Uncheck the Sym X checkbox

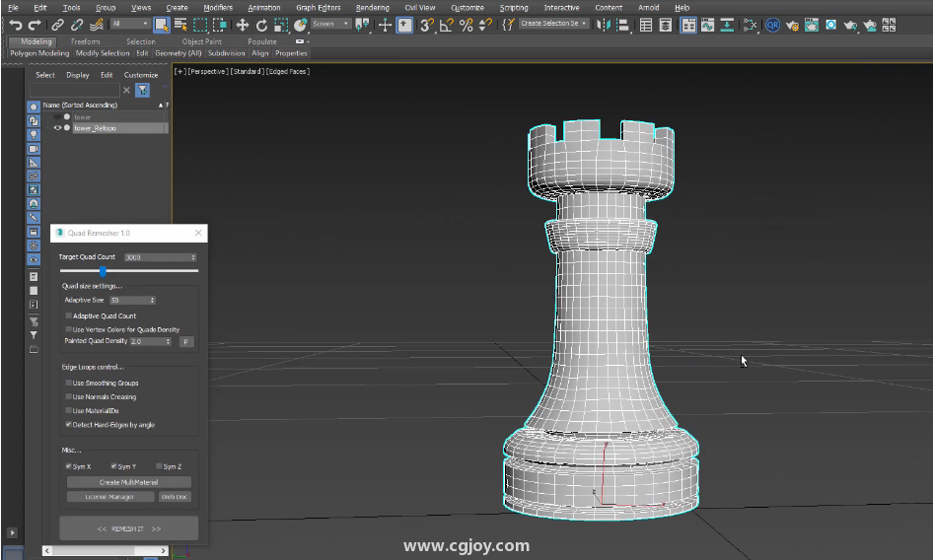[x=68, y=466]
